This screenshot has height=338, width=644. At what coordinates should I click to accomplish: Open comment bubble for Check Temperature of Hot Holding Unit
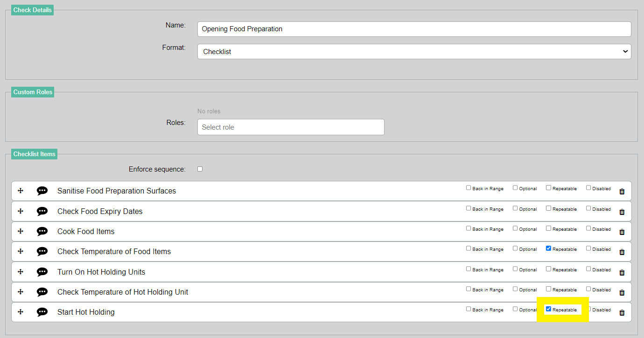click(x=42, y=292)
